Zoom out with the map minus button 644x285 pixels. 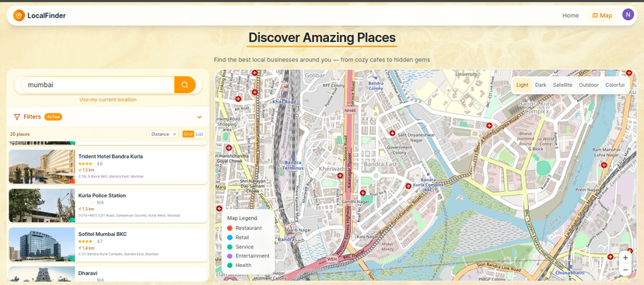click(625, 269)
